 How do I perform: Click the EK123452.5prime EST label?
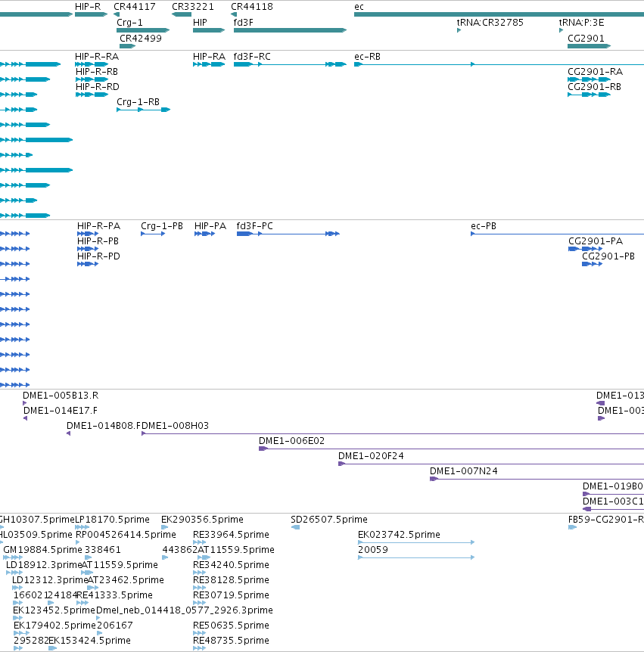[x=54, y=610]
